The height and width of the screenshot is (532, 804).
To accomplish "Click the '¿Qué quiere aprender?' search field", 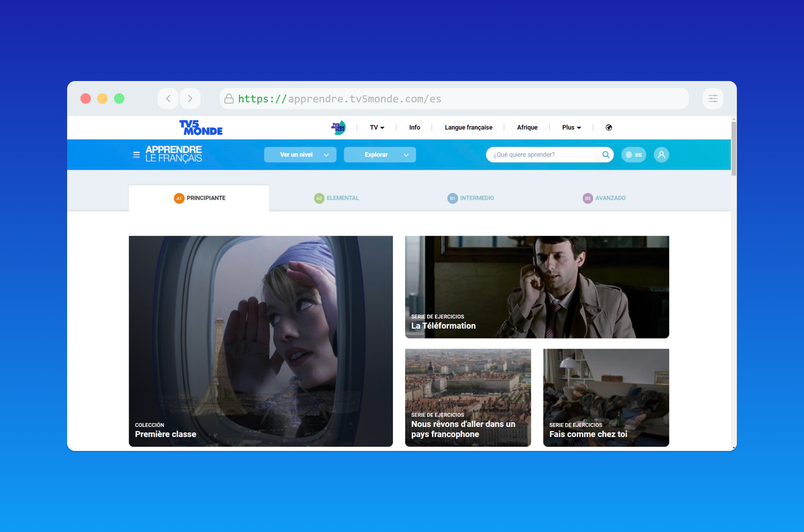I will pos(542,155).
